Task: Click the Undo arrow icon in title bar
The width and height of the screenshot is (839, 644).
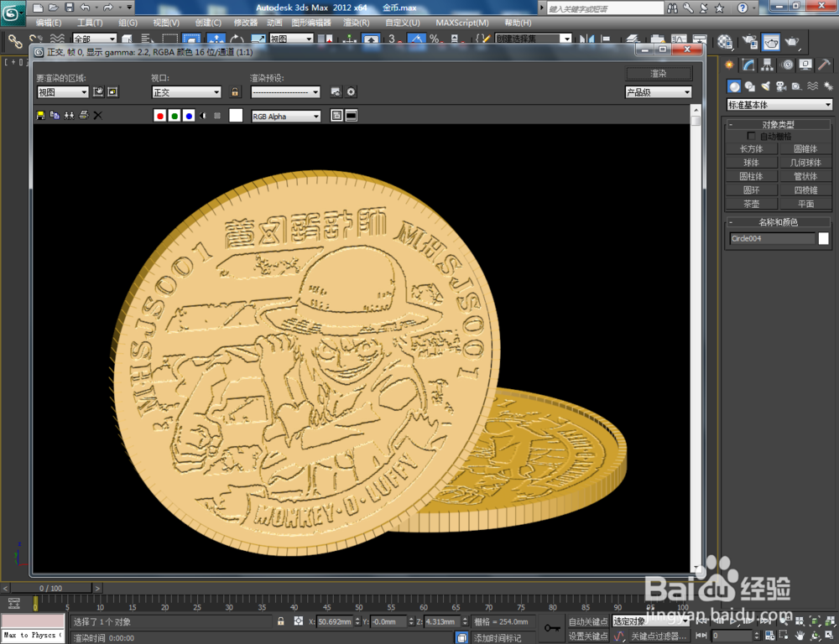Action: [x=85, y=8]
